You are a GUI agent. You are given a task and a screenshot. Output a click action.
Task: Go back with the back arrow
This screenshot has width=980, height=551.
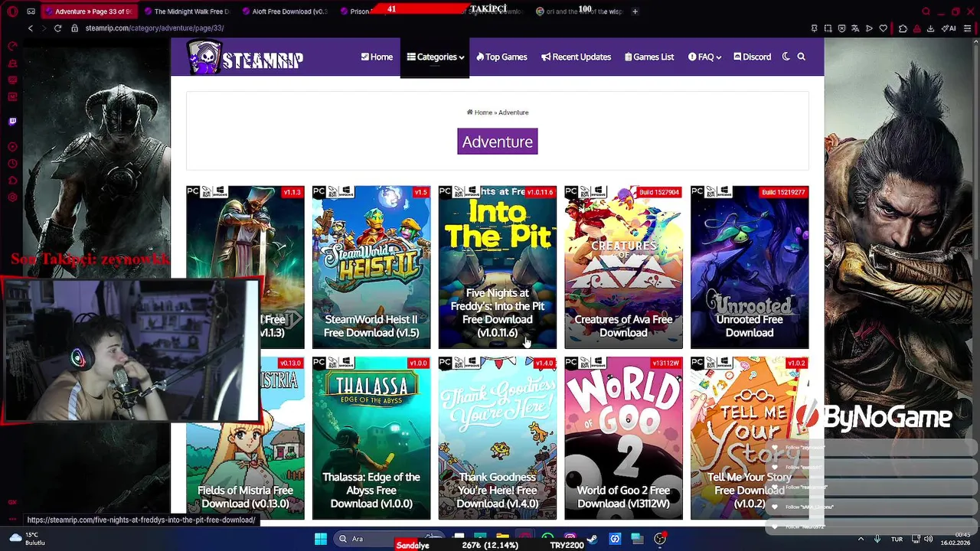tap(31, 28)
